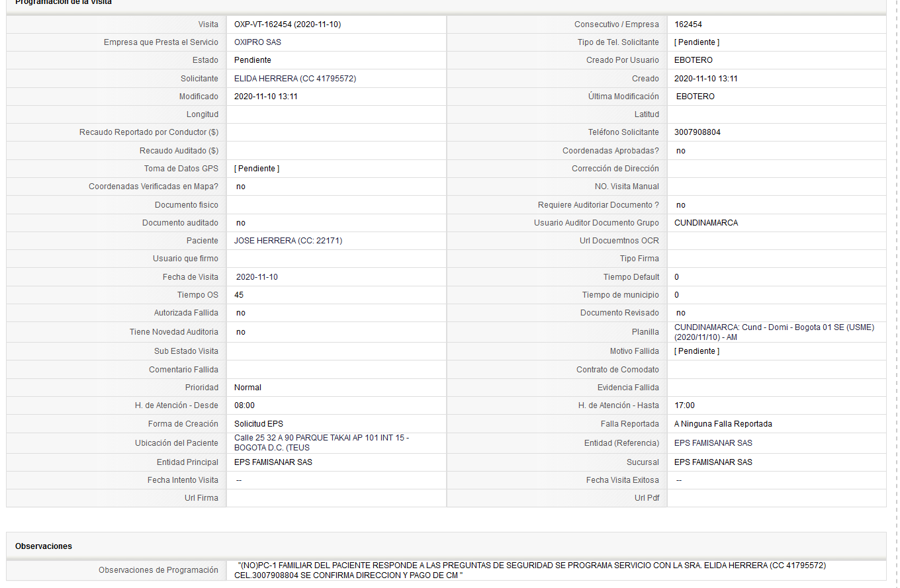Select the Recaudo Reportado por Conductor ($) label

pyautogui.click(x=149, y=132)
